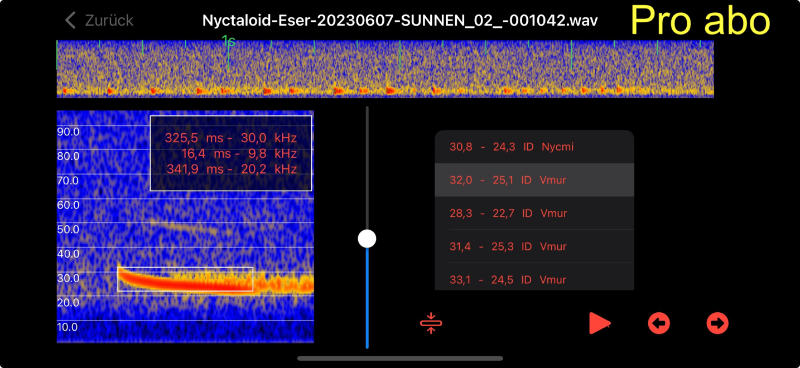The width and height of the screenshot is (800, 368).
Task: Choose the 28,3 - 22,7 Vmur row
Action: [x=534, y=213]
